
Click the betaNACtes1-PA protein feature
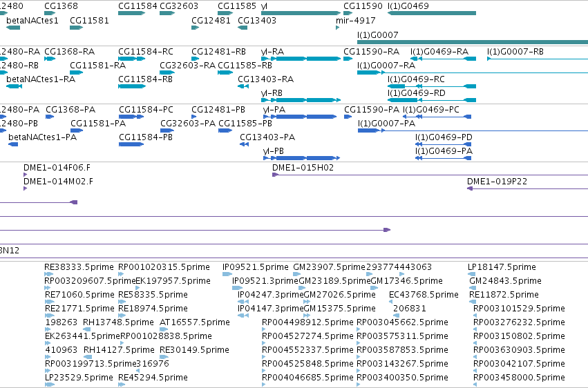point(13,144)
